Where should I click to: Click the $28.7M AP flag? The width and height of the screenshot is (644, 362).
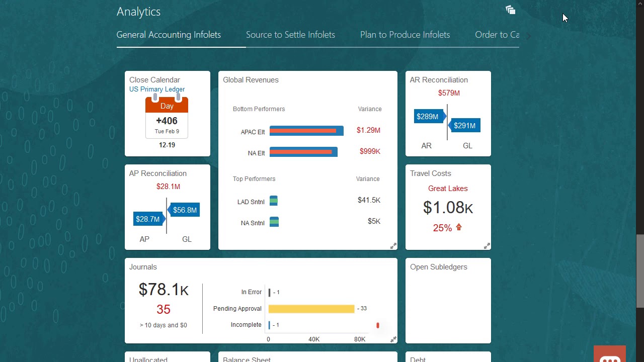[148, 219]
